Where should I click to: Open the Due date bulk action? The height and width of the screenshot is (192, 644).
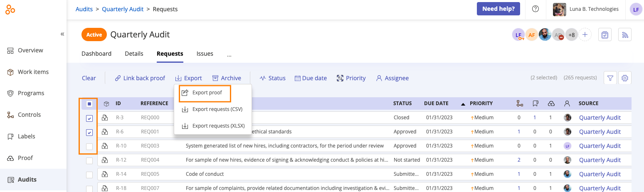tap(311, 78)
